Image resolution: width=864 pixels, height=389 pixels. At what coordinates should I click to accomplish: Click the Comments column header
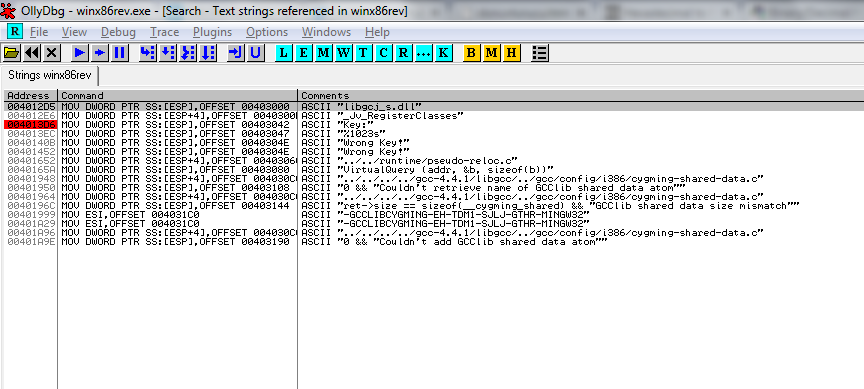tap(581, 95)
